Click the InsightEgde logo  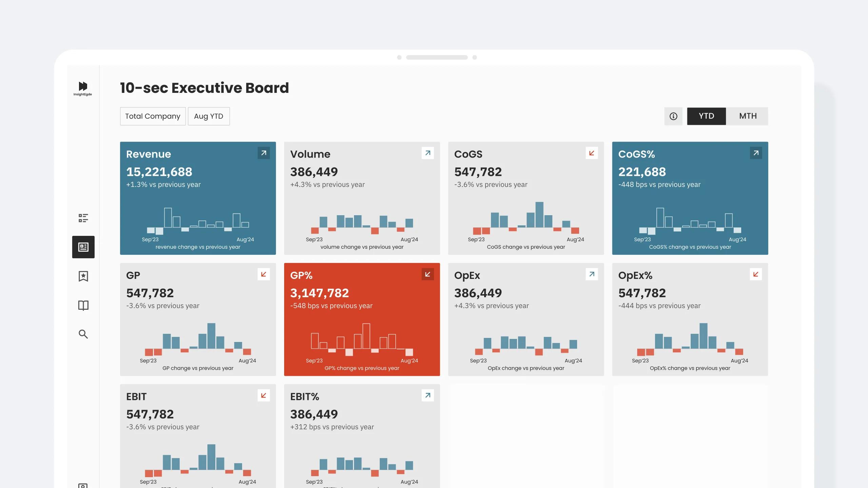click(x=83, y=88)
